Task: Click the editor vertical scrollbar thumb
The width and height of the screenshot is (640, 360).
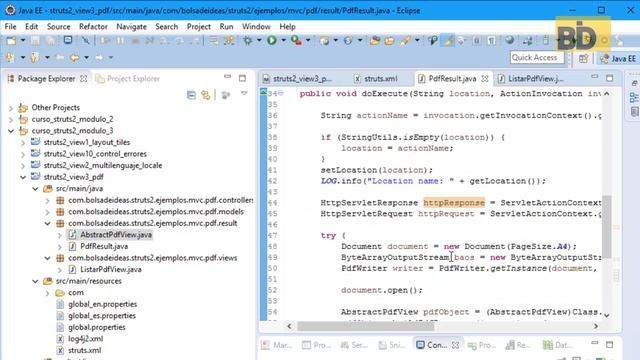Action: click(x=607, y=227)
